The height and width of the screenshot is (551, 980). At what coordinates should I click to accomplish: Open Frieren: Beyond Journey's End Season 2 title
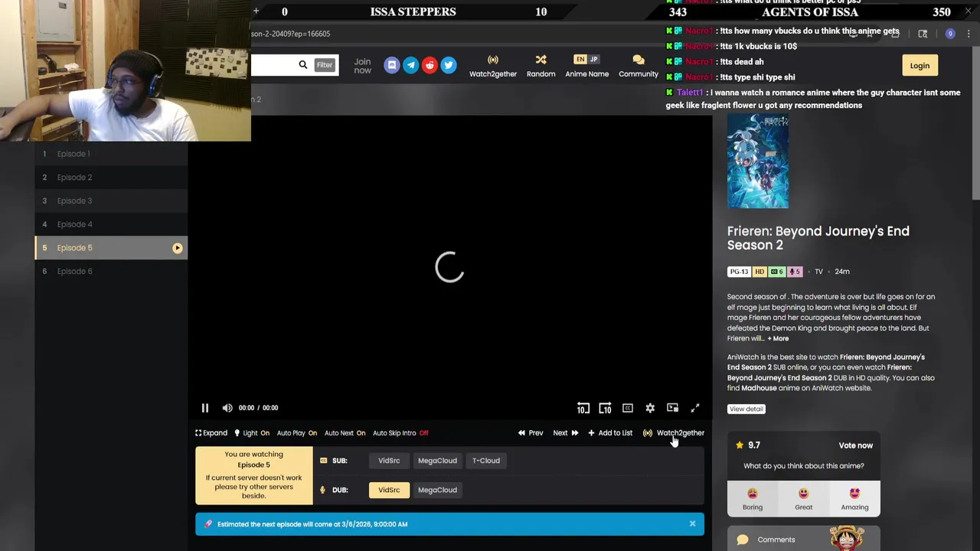pyautogui.click(x=818, y=238)
